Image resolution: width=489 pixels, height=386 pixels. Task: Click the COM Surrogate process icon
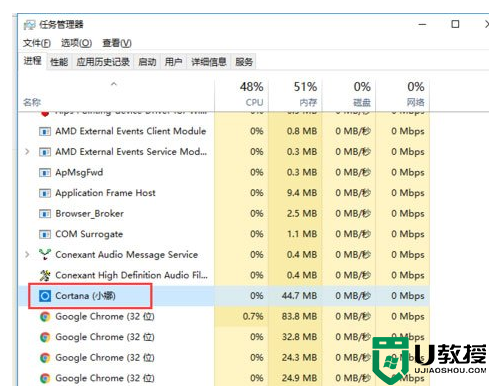(x=45, y=234)
